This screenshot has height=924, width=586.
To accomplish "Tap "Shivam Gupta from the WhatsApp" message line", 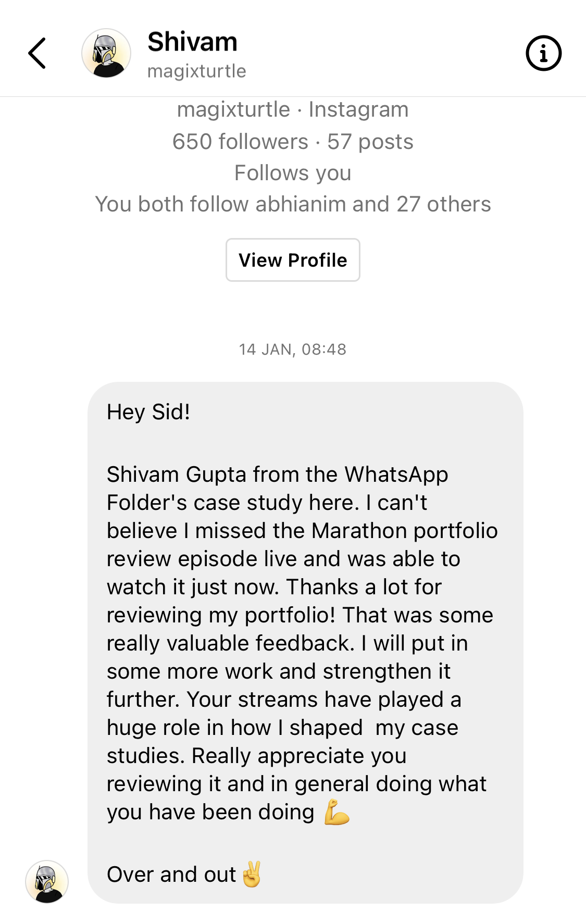I will tap(277, 475).
